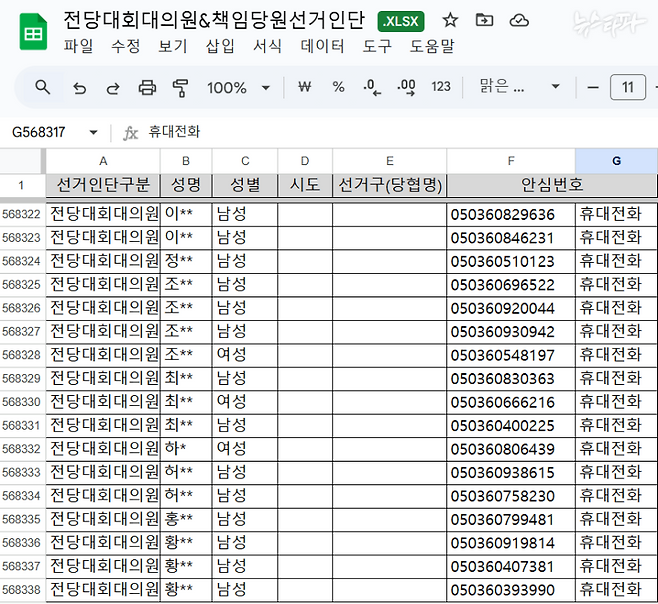Screen dimensions: 658x604
Task: Select name cell 하*
Action: pyautogui.click(x=186, y=449)
